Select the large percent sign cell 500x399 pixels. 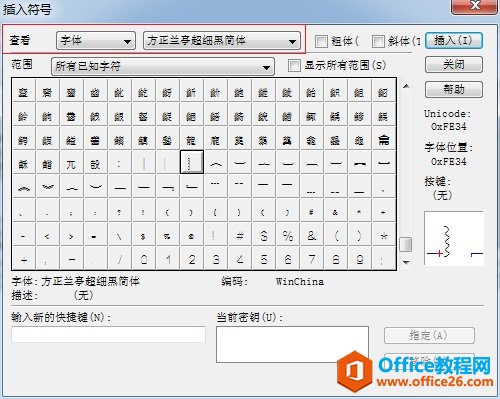[288, 236]
